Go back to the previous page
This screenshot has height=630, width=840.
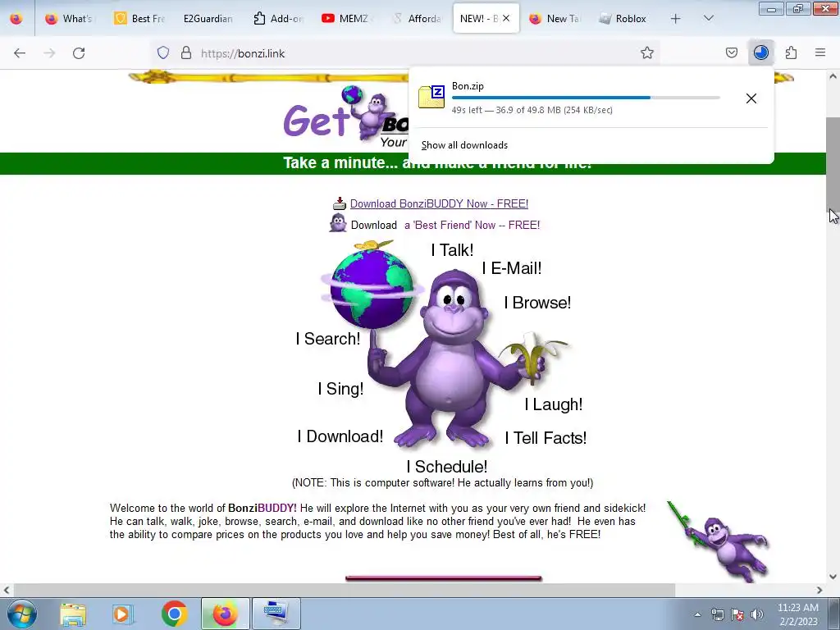(x=20, y=53)
